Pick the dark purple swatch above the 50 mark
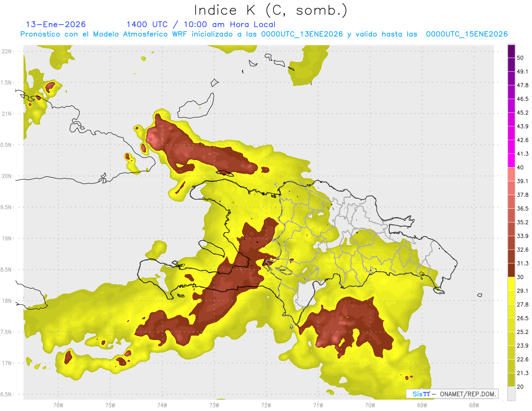This screenshot has width=532, height=411. coord(511,51)
